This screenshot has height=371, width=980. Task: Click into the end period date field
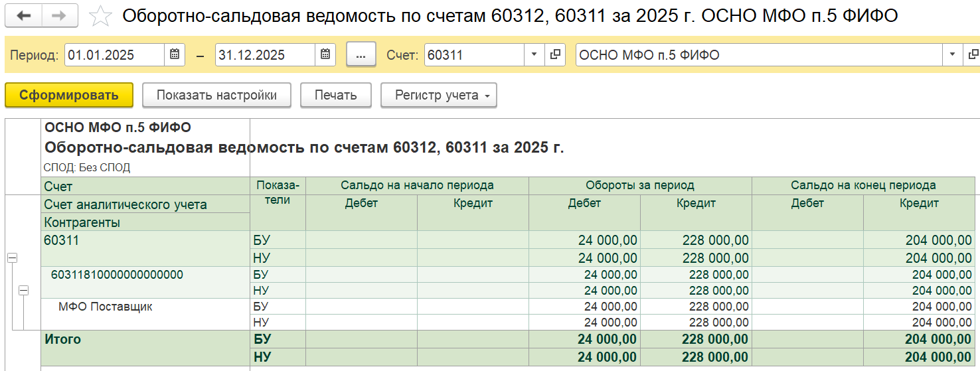coord(264,55)
